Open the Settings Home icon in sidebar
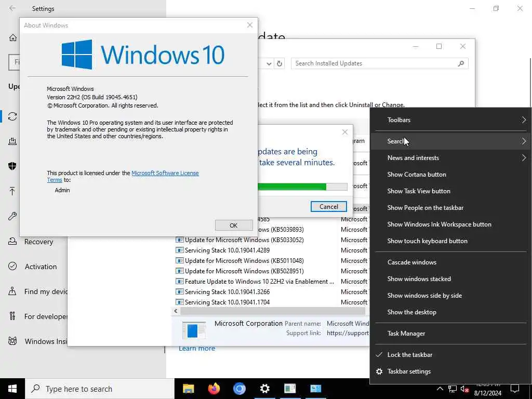This screenshot has height=399, width=532. click(x=12, y=37)
